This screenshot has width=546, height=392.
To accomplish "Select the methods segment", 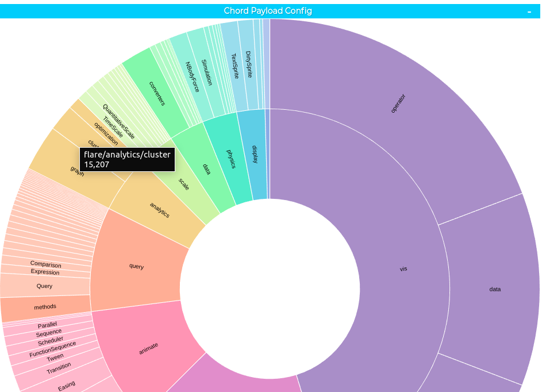I will point(45,308).
